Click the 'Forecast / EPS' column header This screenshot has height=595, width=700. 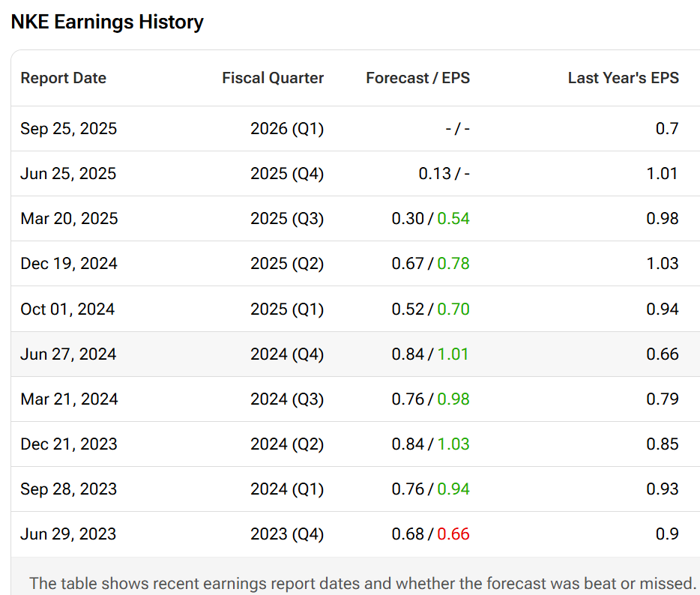[418, 78]
